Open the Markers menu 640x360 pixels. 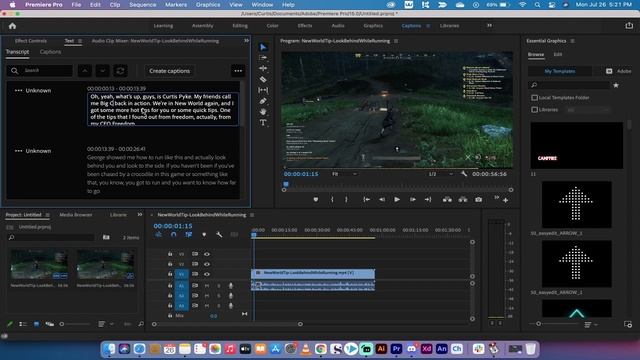tap(176, 4)
